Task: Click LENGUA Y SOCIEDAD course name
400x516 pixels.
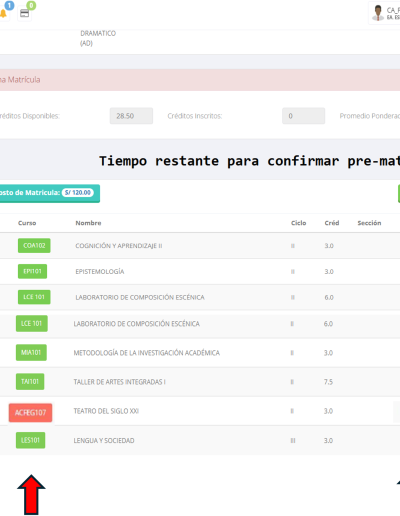Action: pos(104,441)
